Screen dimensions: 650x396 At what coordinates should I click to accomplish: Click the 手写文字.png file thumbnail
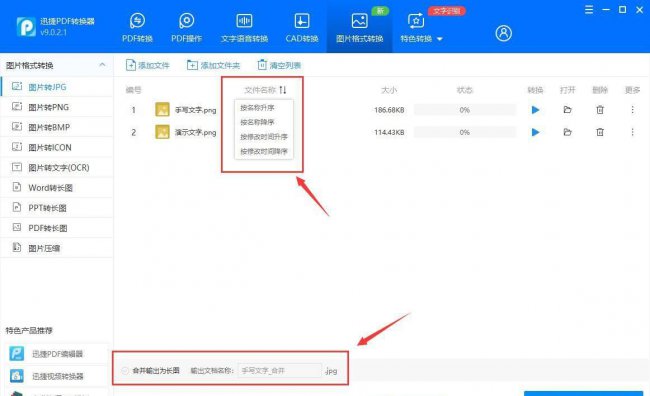coord(162,109)
